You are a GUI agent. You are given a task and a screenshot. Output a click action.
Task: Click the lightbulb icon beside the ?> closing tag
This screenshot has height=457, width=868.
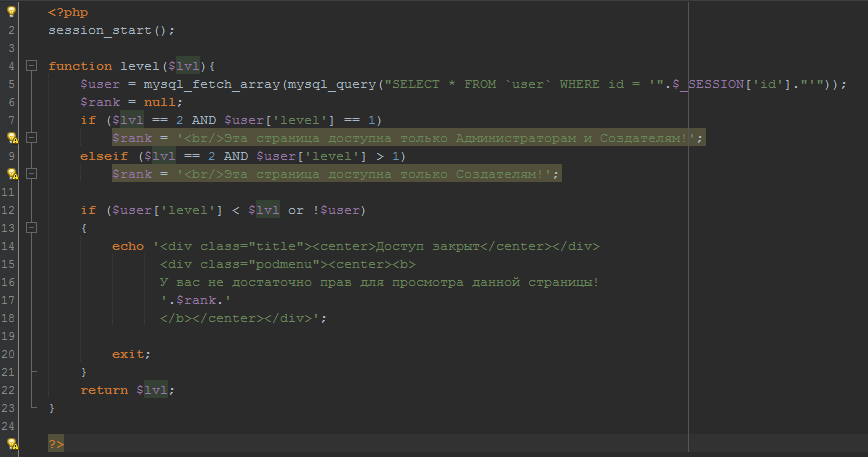point(12,443)
